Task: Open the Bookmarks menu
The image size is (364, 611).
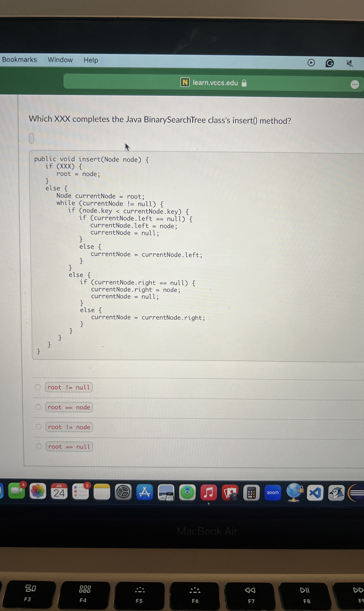Action: tap(19, 60)
